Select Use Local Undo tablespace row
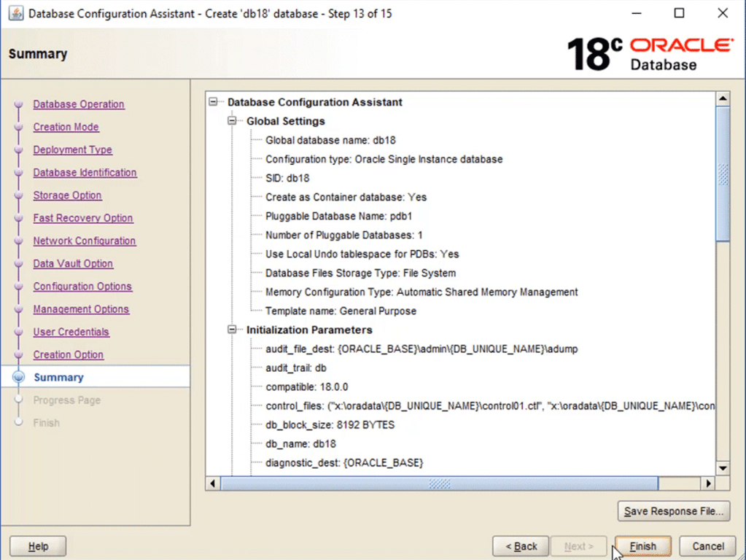Image resolution: width=746 pixels, height=560 pixels. click(x=362, y=254)
